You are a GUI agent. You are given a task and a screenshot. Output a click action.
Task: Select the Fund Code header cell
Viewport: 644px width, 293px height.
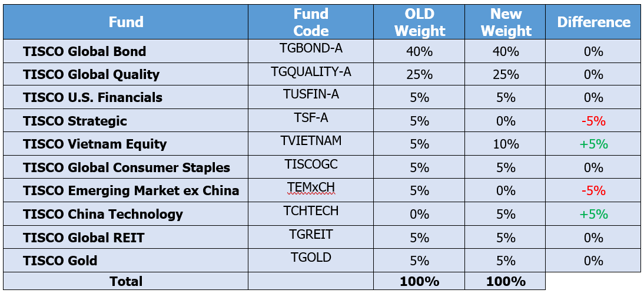(x=311, y=22)
